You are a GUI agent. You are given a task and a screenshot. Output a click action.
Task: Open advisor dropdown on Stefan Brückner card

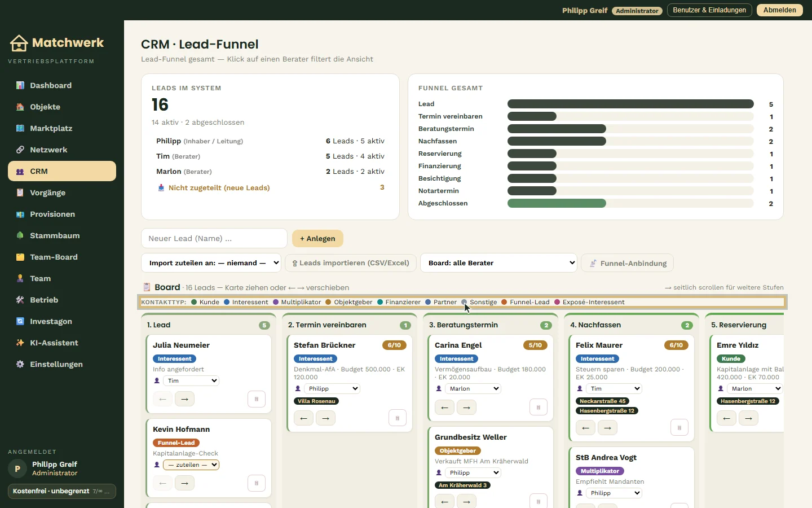point(332,389)
